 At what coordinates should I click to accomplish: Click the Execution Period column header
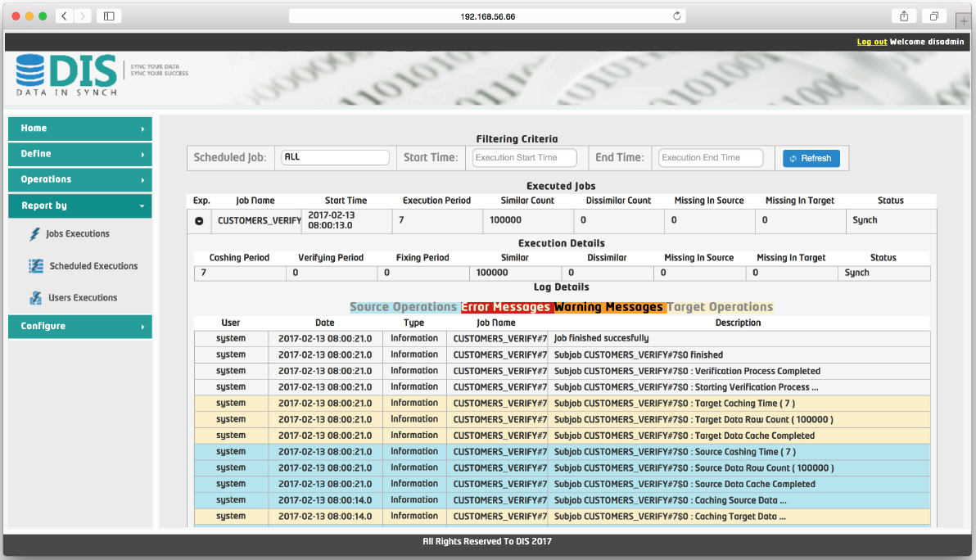click(x=437, y=201)
